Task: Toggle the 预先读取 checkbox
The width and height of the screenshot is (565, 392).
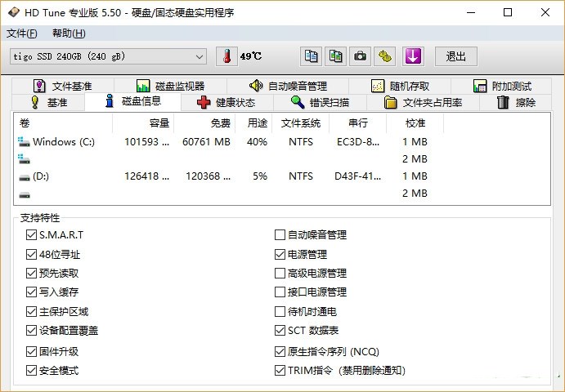Action: (31, 274)
